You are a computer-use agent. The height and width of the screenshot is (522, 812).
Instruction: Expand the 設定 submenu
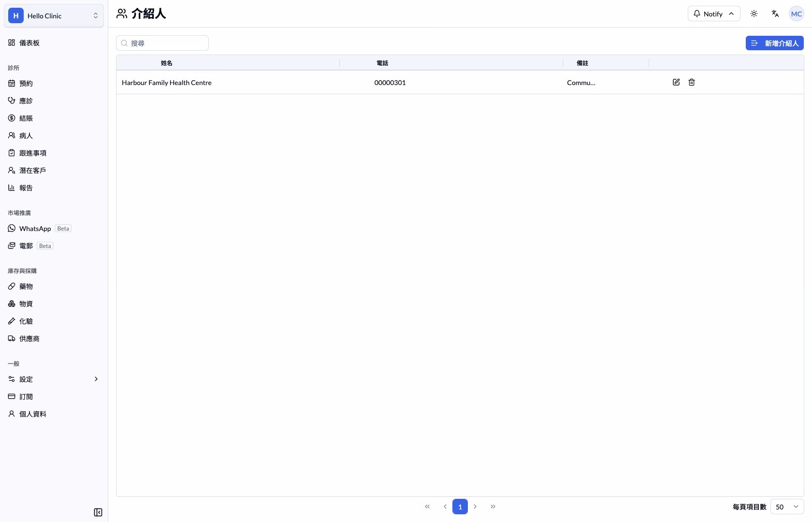[54, 379]
